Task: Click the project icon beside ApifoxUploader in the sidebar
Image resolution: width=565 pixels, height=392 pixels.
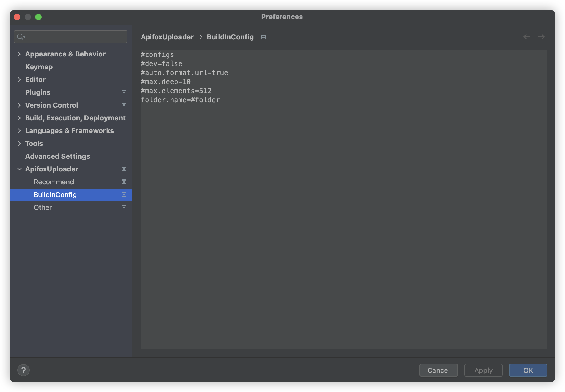Action: (124, 169)
